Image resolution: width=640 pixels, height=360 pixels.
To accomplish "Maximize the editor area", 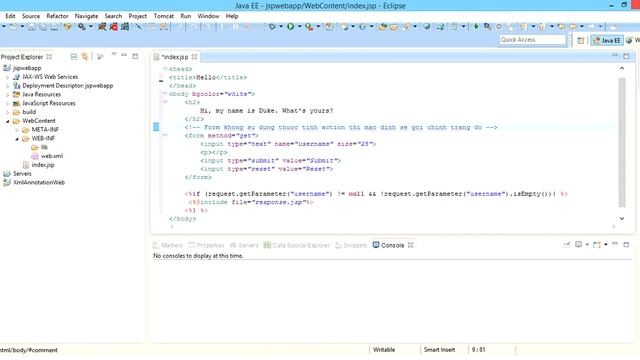I will (626, 56).
